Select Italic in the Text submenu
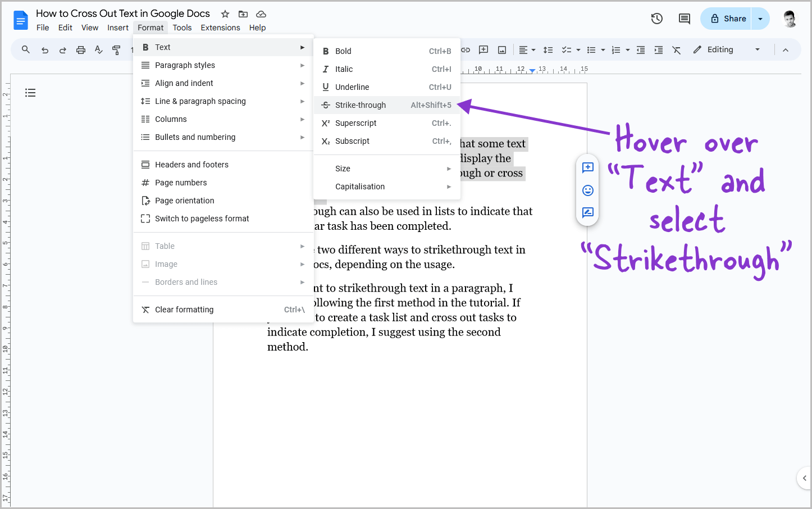The image size is (812, 509). pyautogui.click(x=387, y=69)
